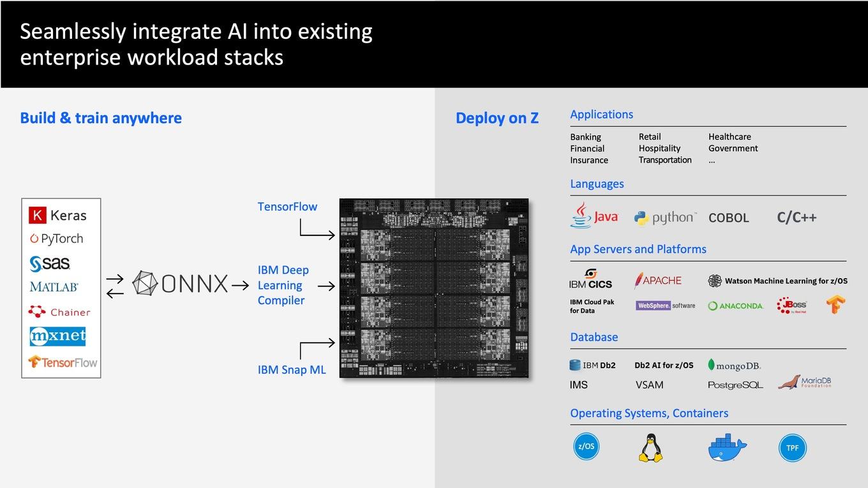Click the 'COBOL' language label
868x488 pixels.
point(728,218)
